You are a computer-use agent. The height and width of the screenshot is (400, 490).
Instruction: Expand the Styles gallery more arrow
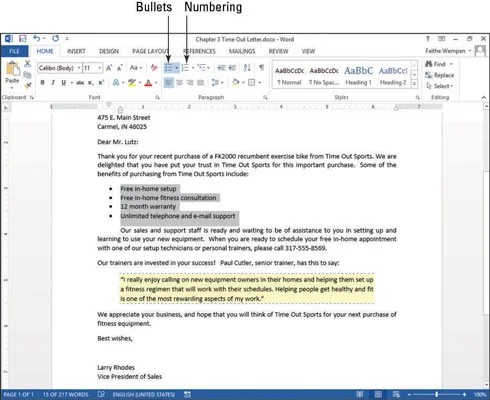pyautogui.click(x=414, y=84)
